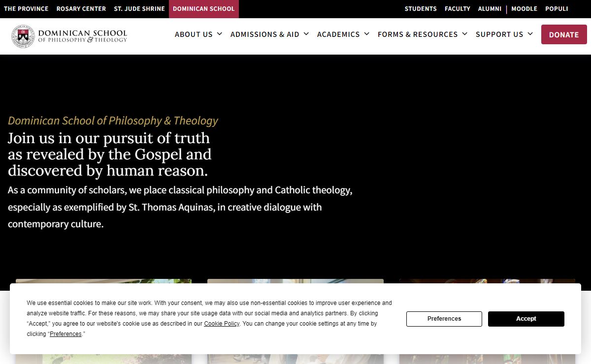Go to the Populi link
The image size is (591, 364).
[557, 9]
